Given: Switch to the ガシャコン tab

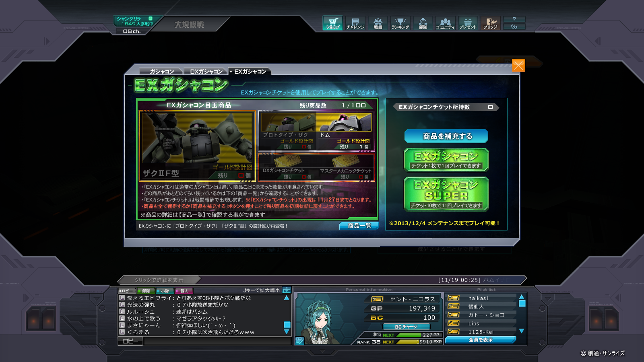Looking at the screenshot, I should [162, 72].
